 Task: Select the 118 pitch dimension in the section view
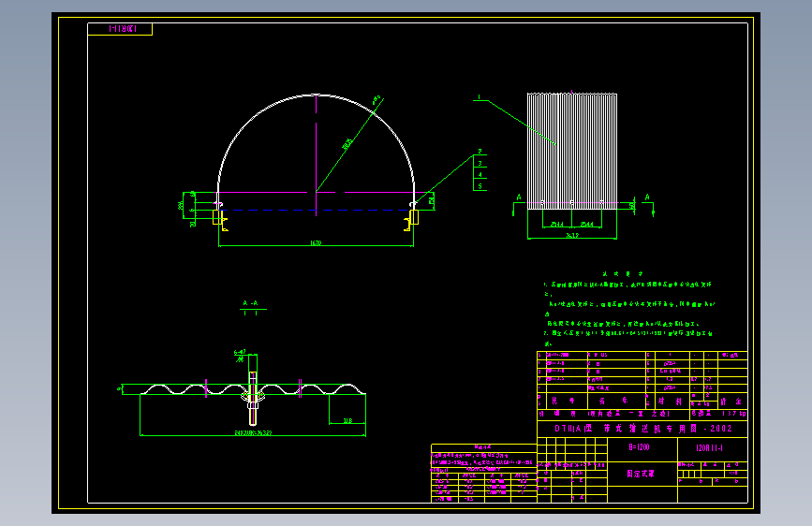point(347,420)
